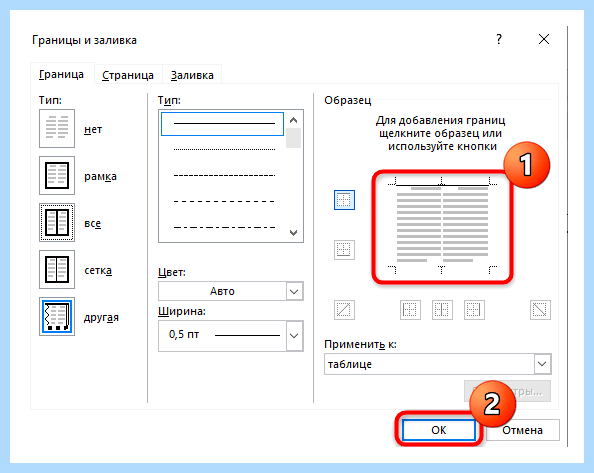Viewport: 594px width, 473px height.
Task: Select the 'сетка' grid border icon
Action: point(57,269)
